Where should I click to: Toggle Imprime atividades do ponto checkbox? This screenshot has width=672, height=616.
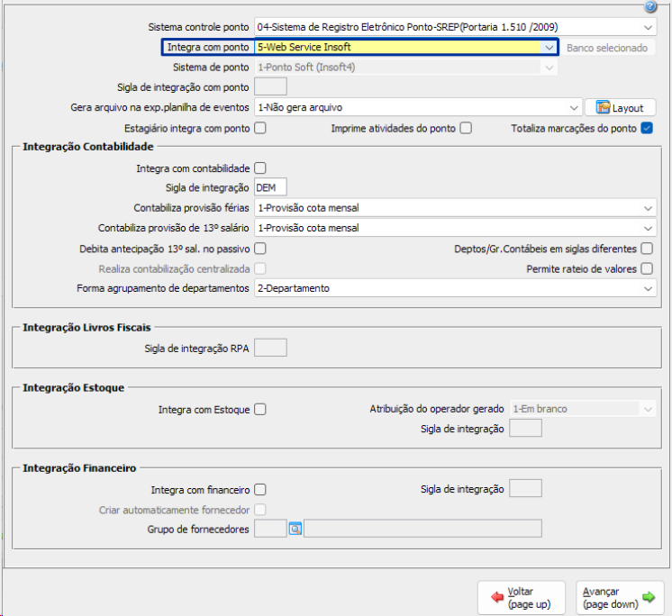pos(466,128)
